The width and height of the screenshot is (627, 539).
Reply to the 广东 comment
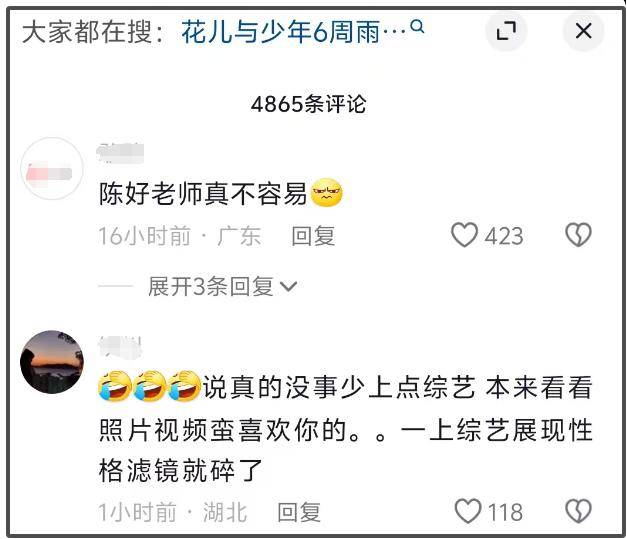point(313,236)
